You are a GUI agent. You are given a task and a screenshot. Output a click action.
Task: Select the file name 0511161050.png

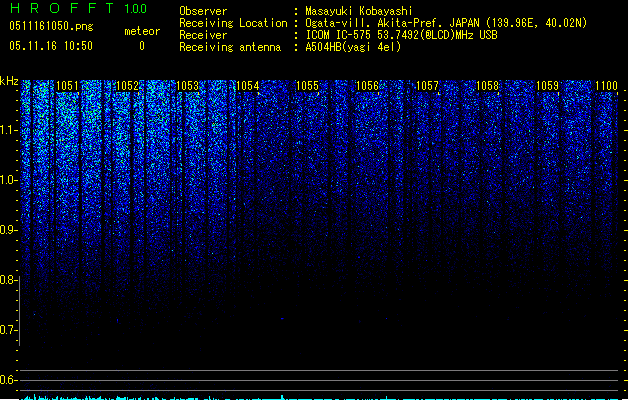click(x=51, y=26)
